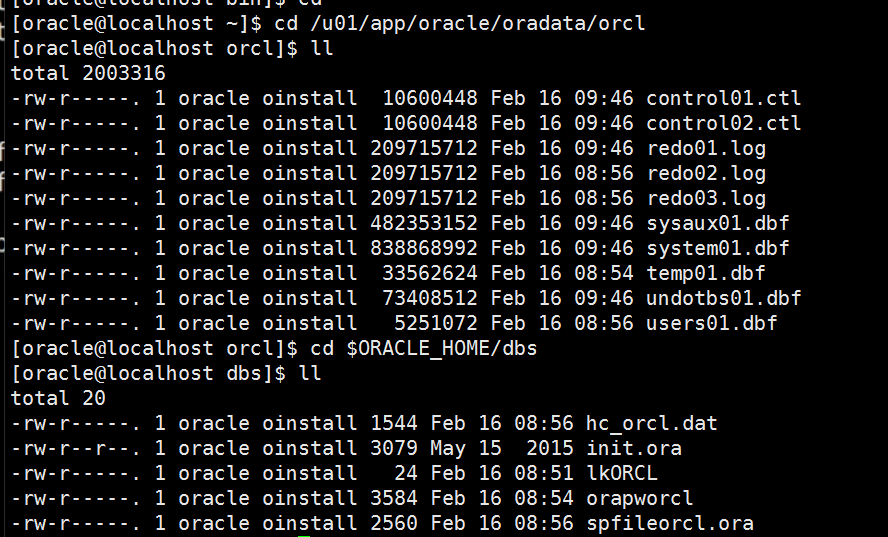The image size is (888, 537).
Task: Select file size 73408512 of undotbs01.dbf
Action: (x=430, y=298)
